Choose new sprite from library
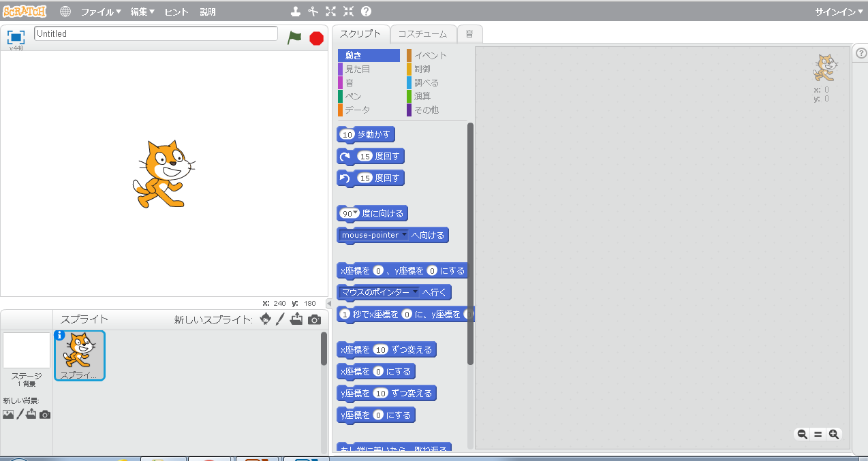868x461 pixels. (266, 319)
